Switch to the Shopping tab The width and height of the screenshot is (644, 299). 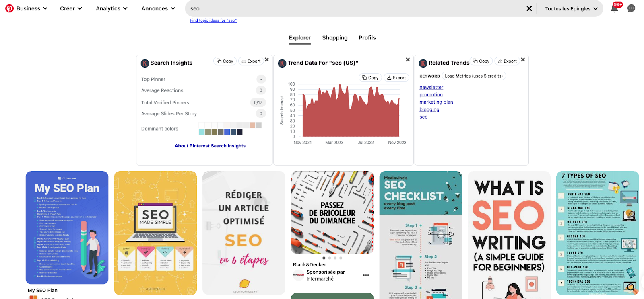tap(335, 38)
